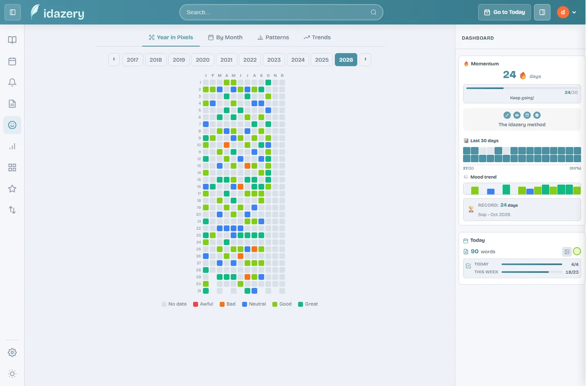
Task: Click the 90 words text
Action: [x=483, y=252]
